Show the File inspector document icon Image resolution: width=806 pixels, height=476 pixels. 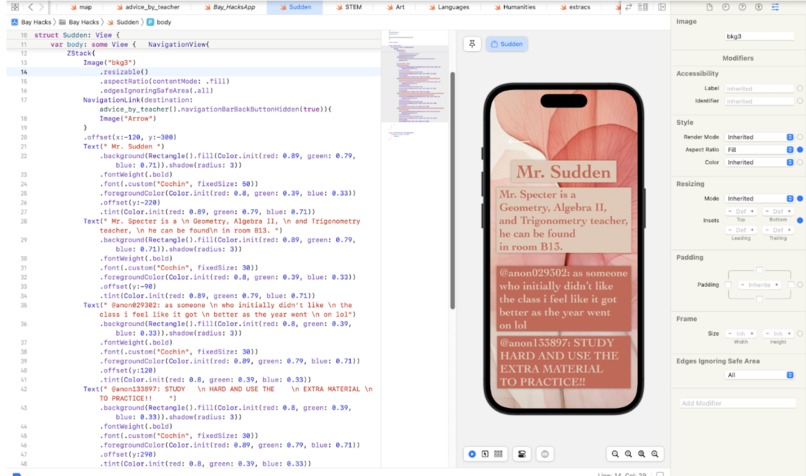click(x=709, y=7)
